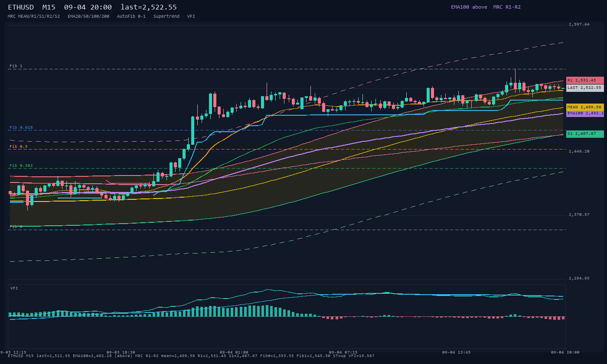
Task: Click the 2,294.95 price axis label
Action: pyautogui.click(x=579, y=278)
